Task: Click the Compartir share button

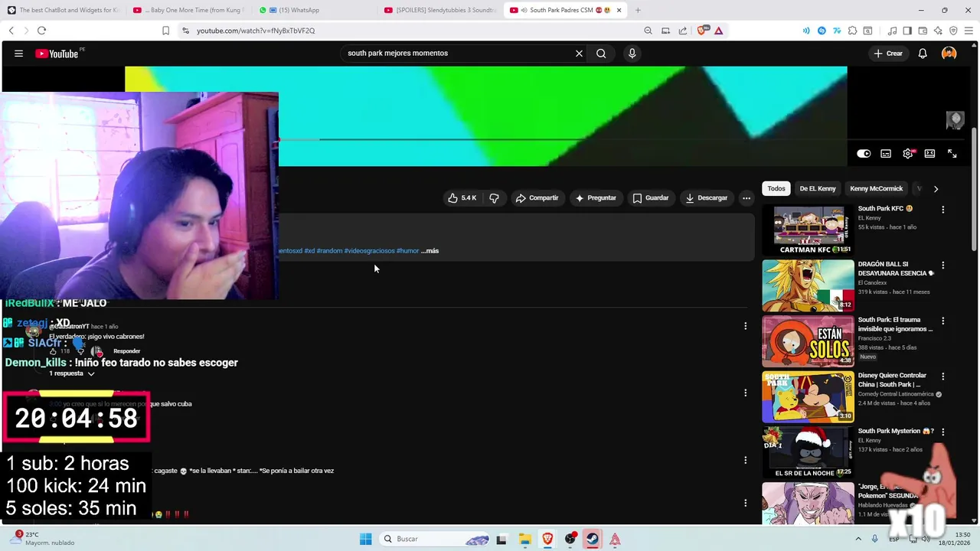Action: pyautogui.click(x=537, y=198)
